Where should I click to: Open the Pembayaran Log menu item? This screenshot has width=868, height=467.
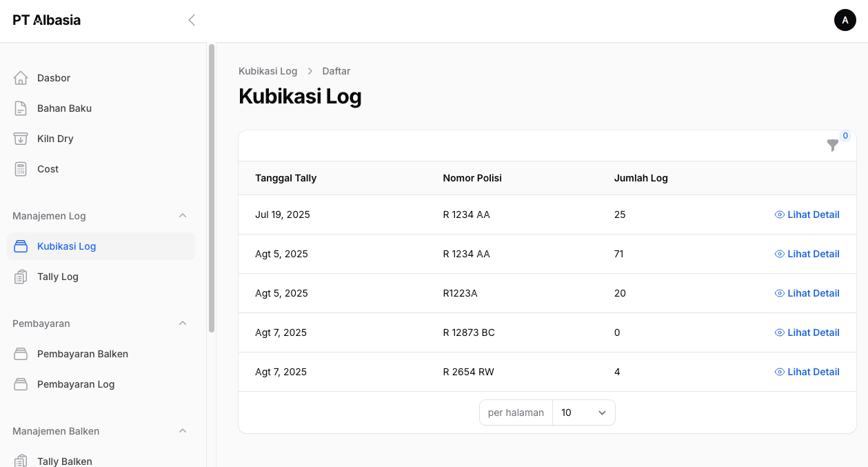pos(76,384)
